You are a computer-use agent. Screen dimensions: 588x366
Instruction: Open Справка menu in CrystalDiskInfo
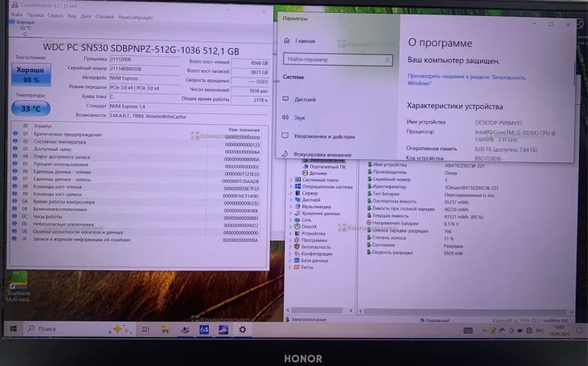tap(105, 17)
